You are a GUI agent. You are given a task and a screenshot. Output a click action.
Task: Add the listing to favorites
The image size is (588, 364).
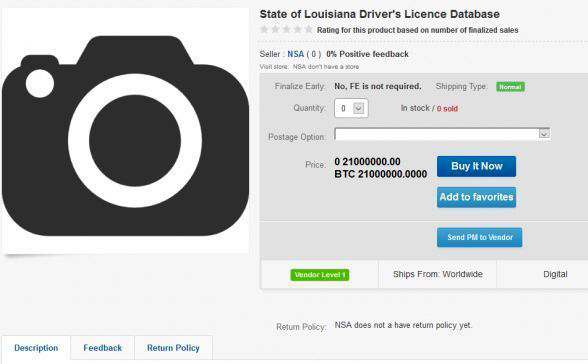(476, 197)
